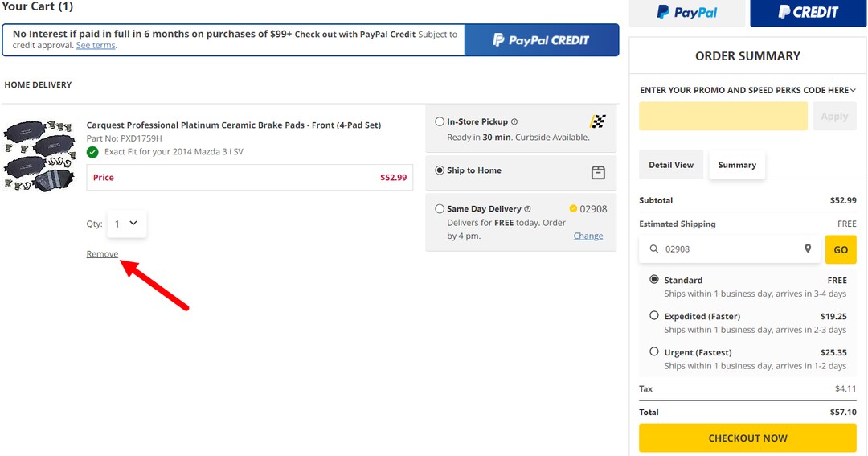The image size is (868, 456).
Task: Open the Carquest brake pads product link
Action: click(234, 125)
